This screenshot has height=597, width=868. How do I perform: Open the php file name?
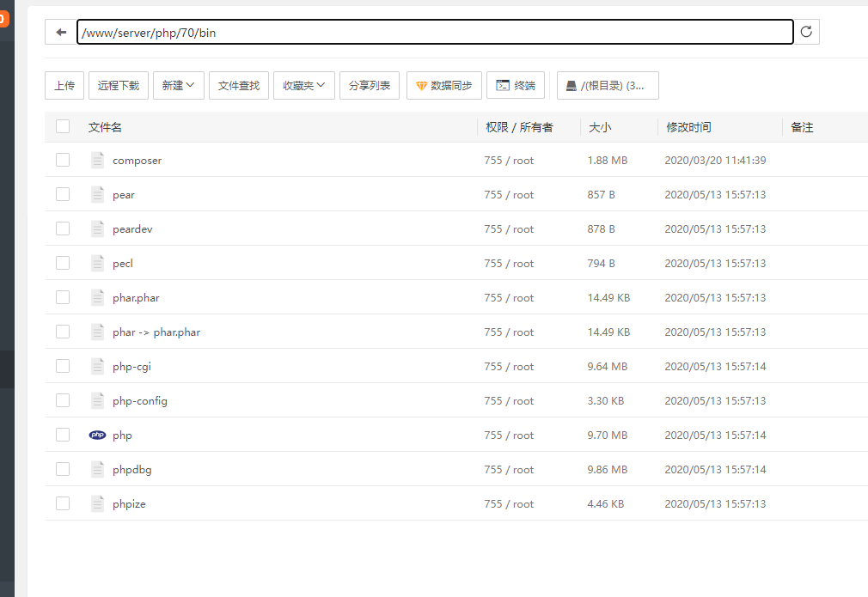pos(122,436)
